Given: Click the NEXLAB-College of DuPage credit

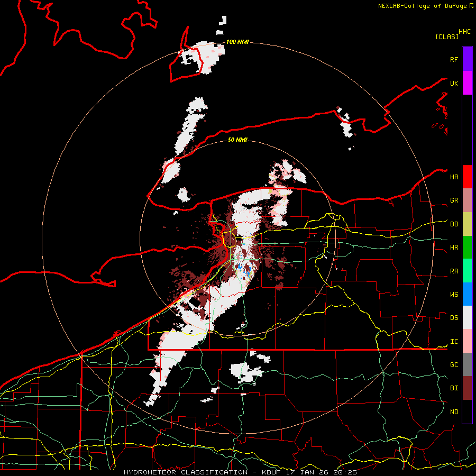Looking at the screenshot, I should coord(422,6).
